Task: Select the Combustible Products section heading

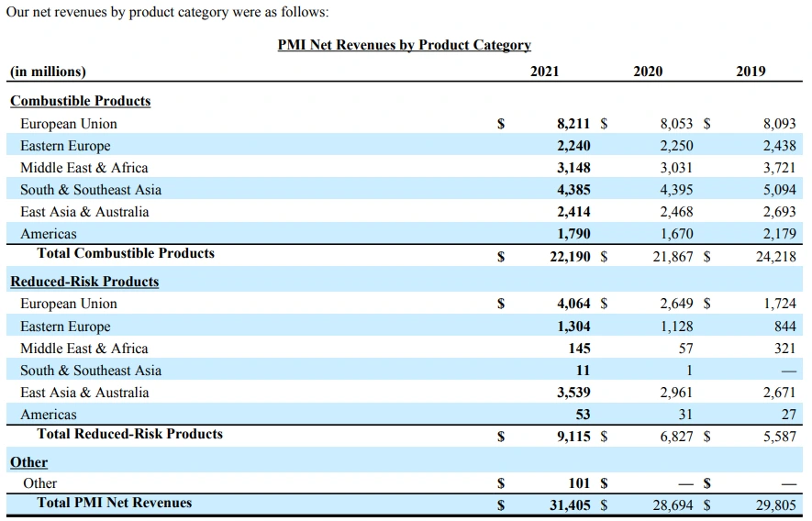Action: 80,101
